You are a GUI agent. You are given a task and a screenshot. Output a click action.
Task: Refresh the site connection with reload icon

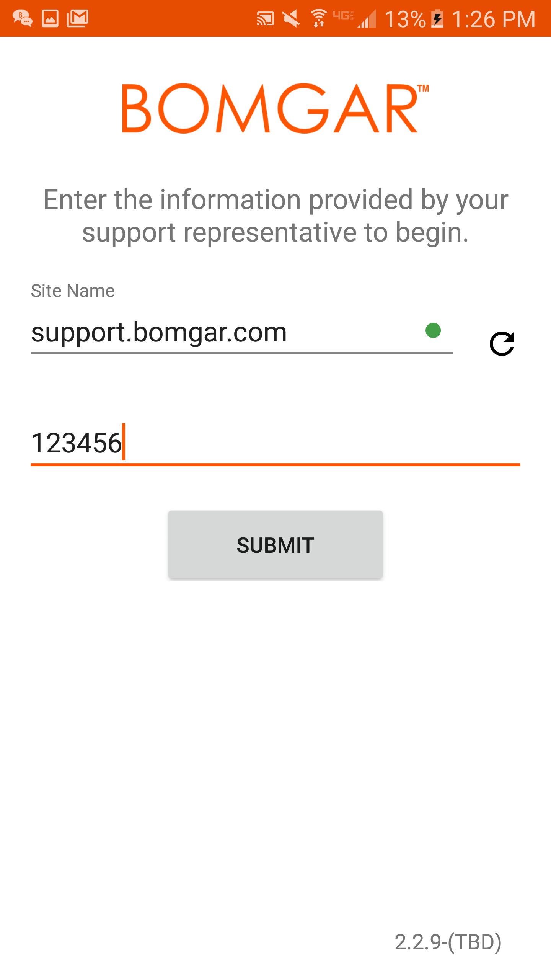click(502, 343)
